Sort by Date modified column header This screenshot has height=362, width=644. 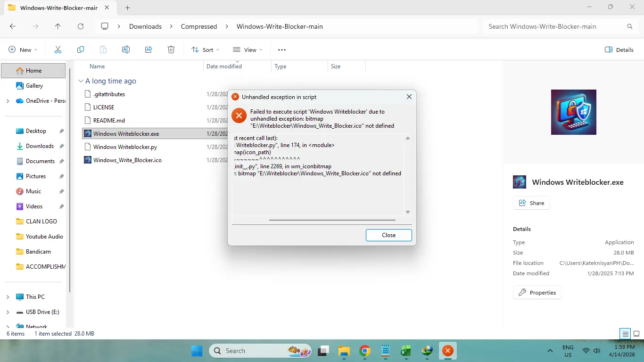click(224, 66)
